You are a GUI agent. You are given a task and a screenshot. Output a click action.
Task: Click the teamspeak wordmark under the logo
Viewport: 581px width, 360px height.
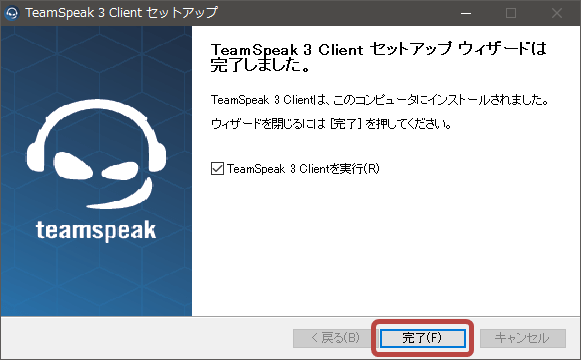pos(96,230)
